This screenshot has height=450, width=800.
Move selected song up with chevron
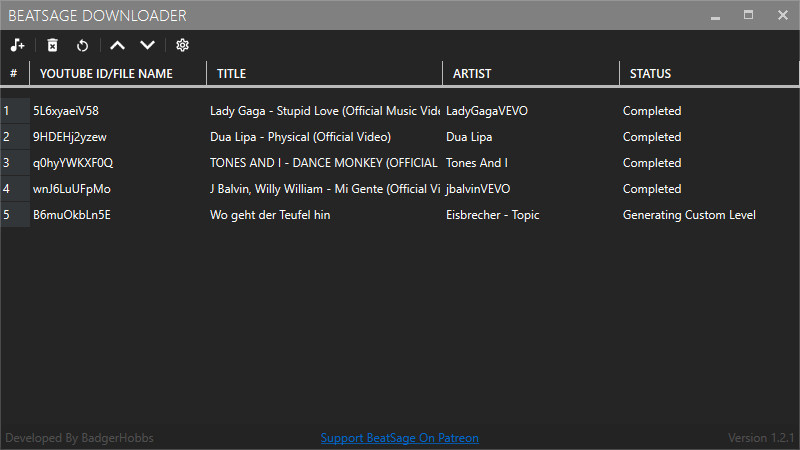tap(117, 45)
